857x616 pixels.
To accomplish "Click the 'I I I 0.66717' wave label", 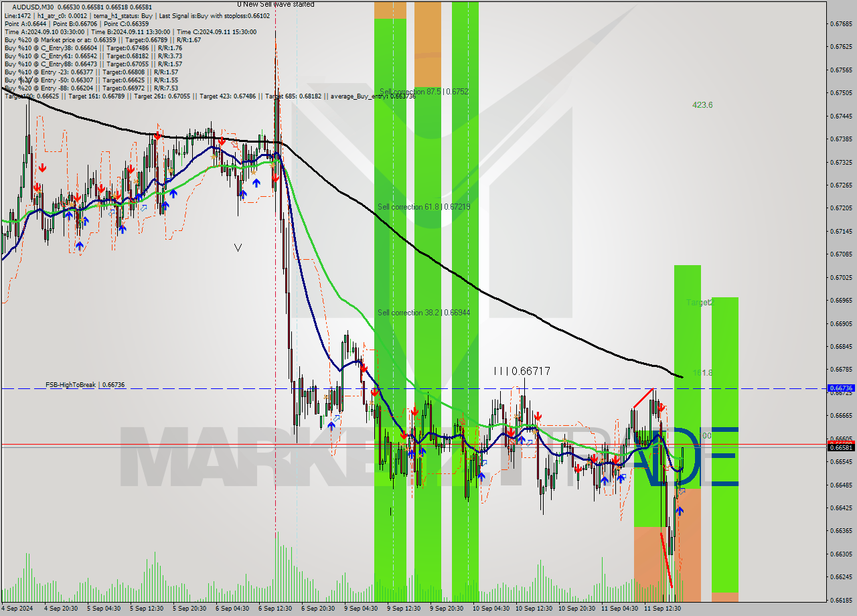I will [522, 371].
